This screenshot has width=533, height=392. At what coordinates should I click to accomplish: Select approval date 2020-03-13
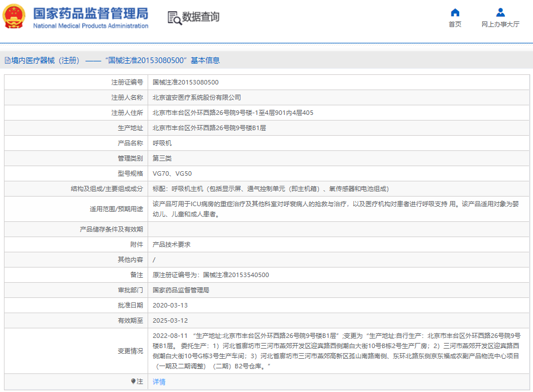pyautogui.click(x=170, y=305)
